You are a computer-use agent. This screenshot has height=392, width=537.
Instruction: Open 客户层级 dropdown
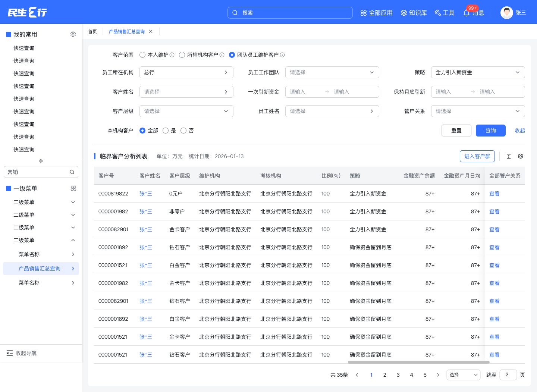point(186,111)
